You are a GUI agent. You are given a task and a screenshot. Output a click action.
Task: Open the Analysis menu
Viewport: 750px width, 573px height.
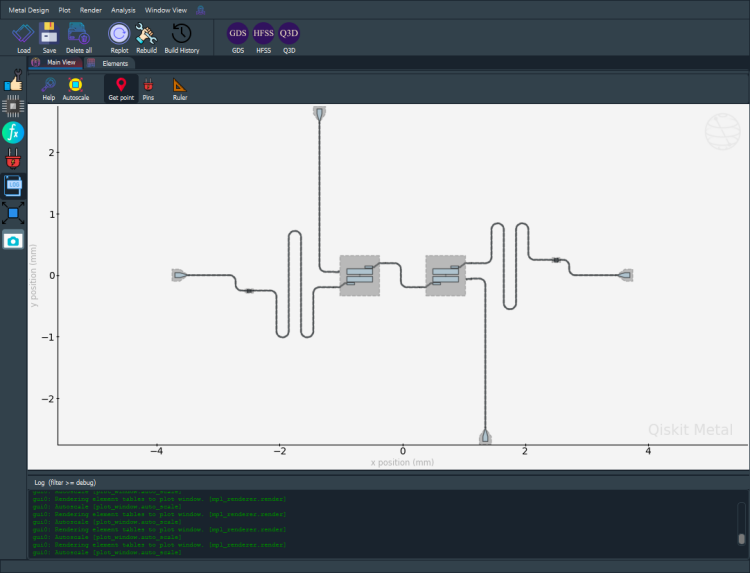[123, 10]
